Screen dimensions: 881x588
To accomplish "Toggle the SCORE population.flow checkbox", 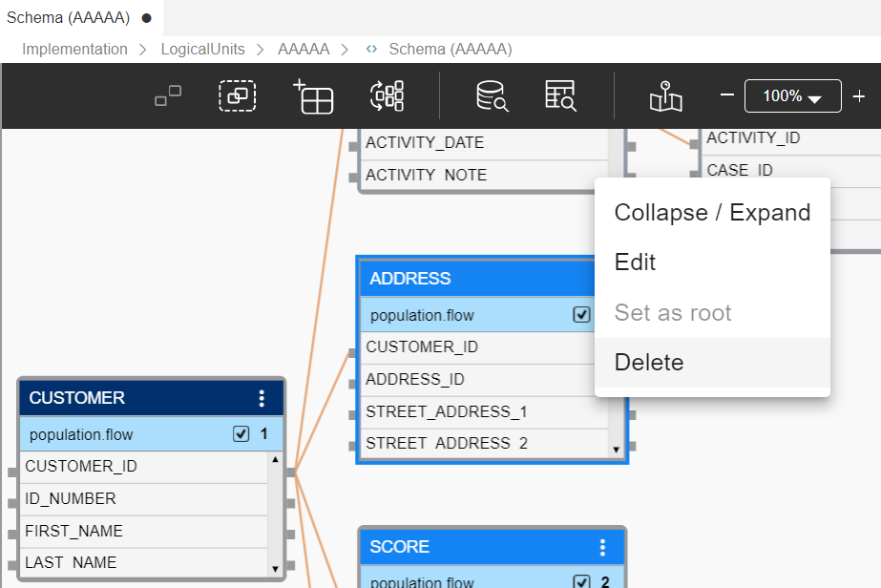I will pyautogui.click(x=581, y=582).
